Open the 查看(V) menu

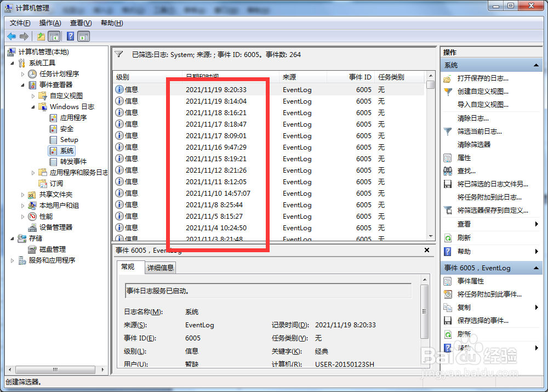[81, 23]
